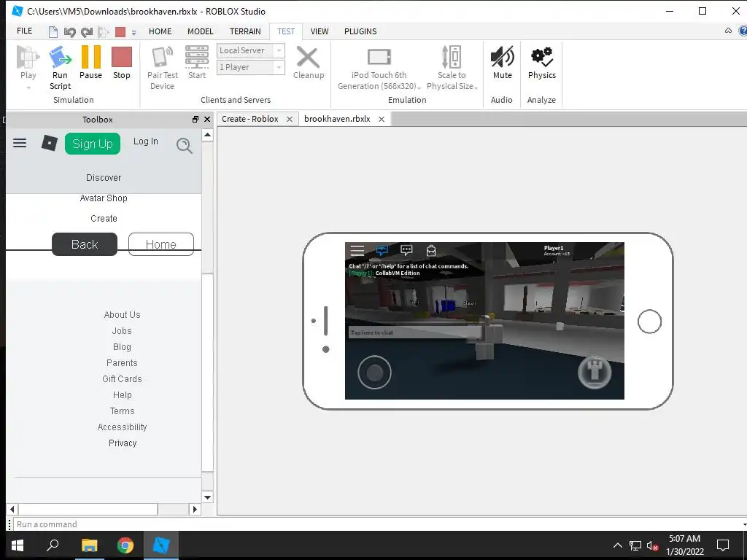Tap the in-game jump button
Screen dimensions: 747x560
(595, 371)
